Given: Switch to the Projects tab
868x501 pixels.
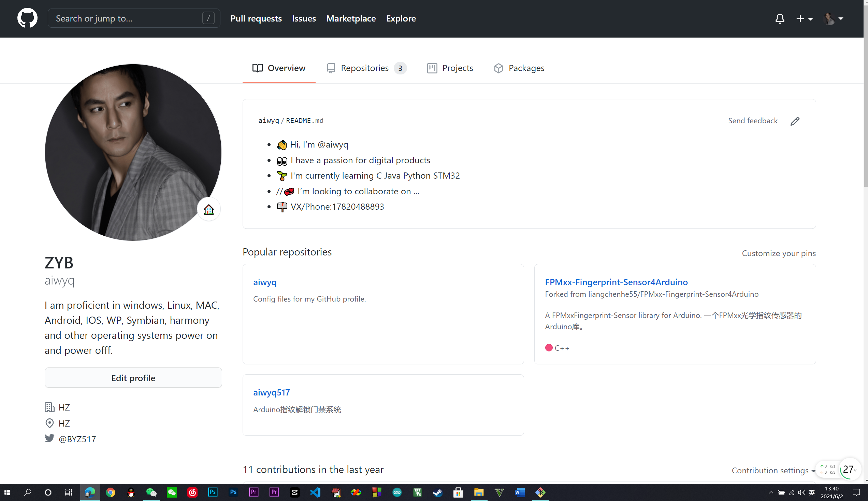Looking at the screenshot, I should click(x=450, y=68).
